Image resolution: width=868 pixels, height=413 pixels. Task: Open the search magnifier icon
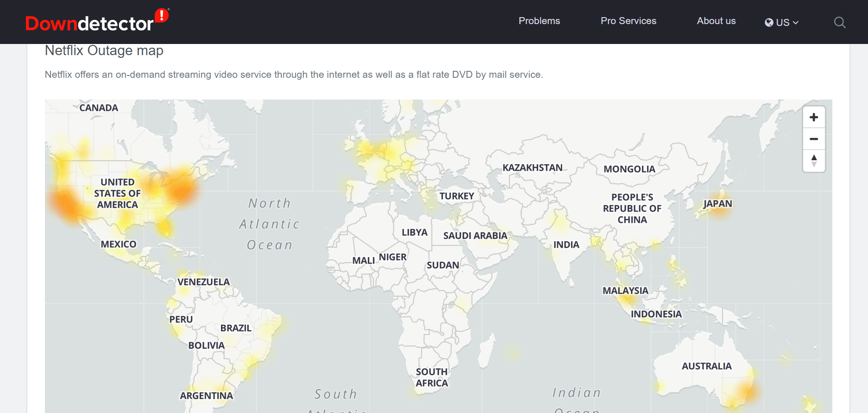(840, 22)
